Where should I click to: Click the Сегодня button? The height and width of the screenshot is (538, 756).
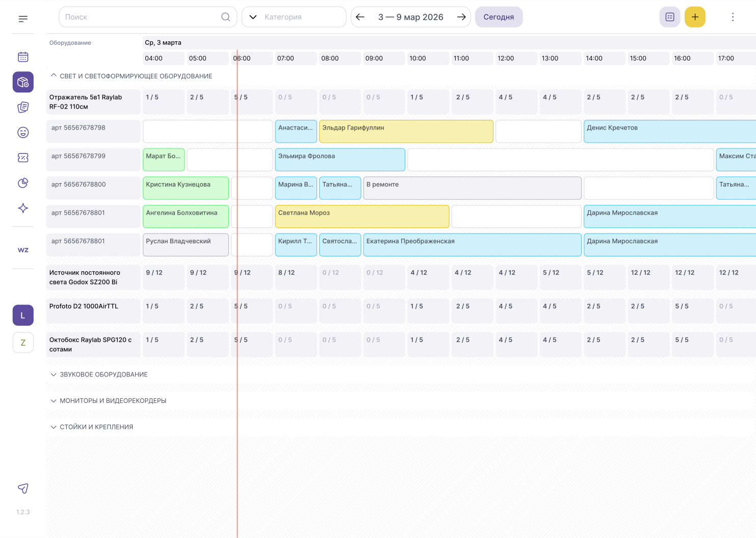(x=499, y=17)
